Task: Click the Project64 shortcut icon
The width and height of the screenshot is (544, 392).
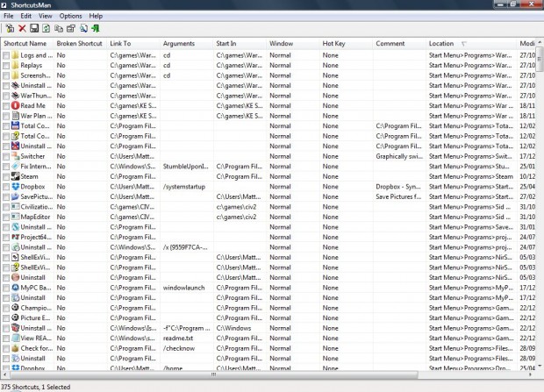Action: point(15,237)
